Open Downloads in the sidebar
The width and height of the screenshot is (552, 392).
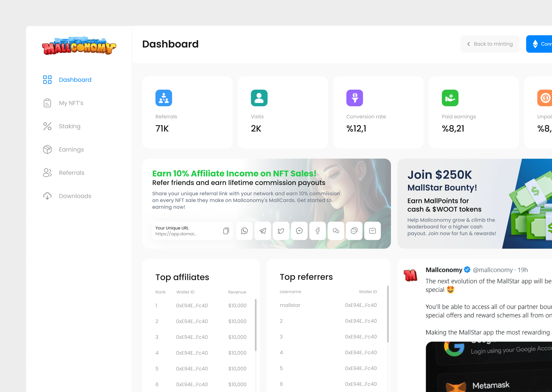pos(75,196)
